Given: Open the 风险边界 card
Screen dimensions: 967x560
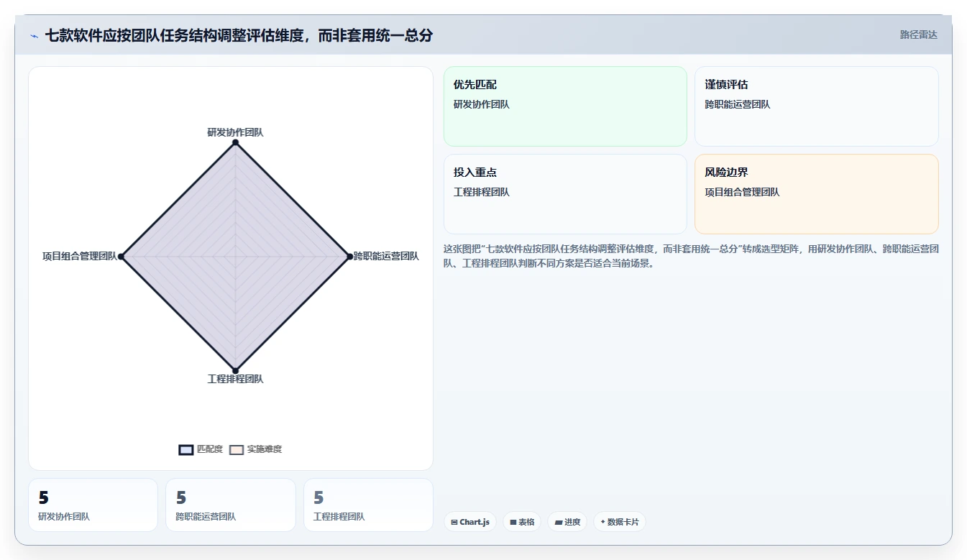Looking at the screenshot, I should 817,194.
